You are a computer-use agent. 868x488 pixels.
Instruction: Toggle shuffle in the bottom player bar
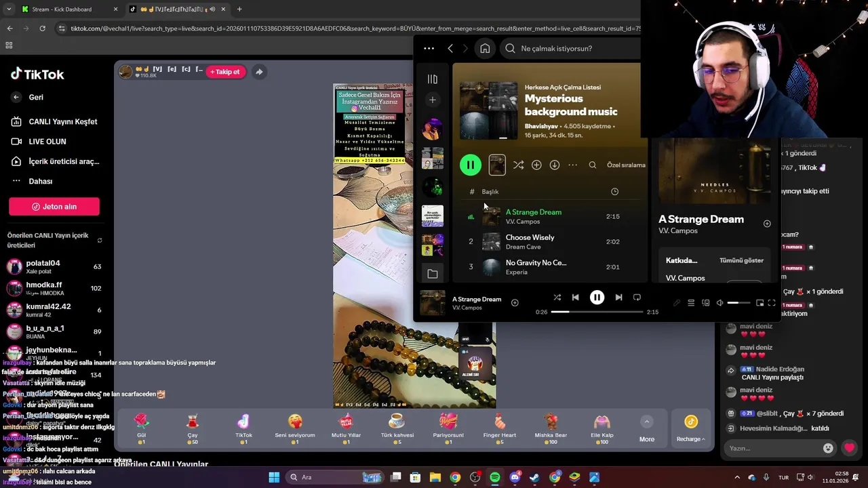[557, 297]
